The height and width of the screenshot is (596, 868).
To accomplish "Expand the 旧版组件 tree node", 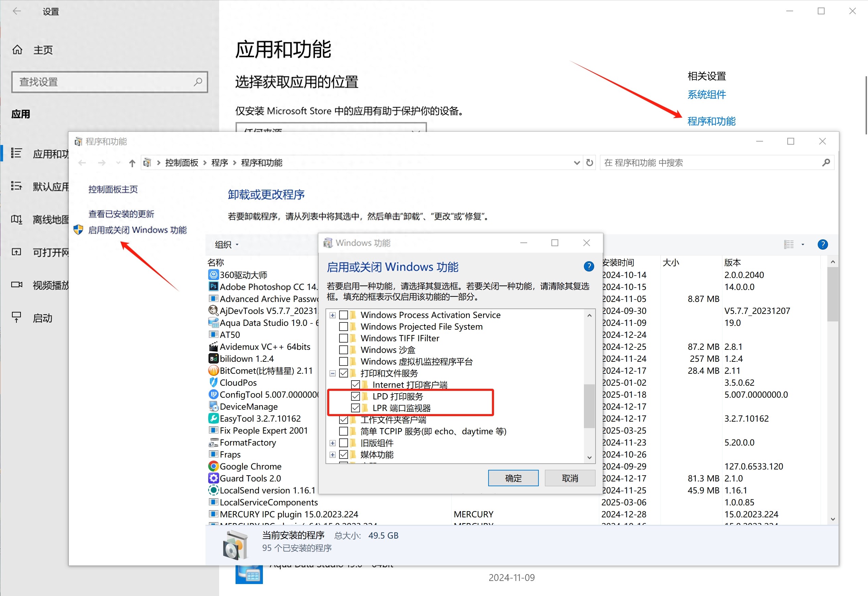I will [x=332, y=443].
